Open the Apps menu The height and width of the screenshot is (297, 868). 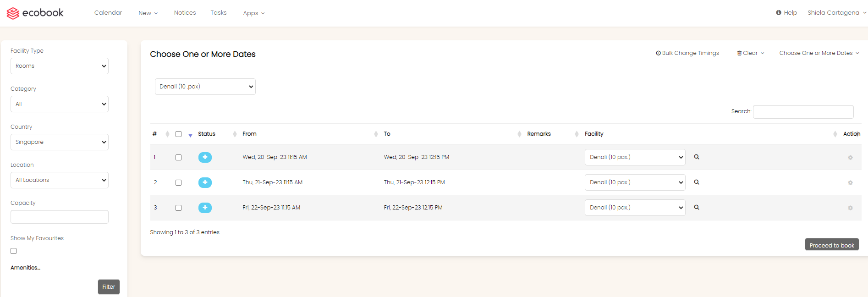(x=254, y=13)
